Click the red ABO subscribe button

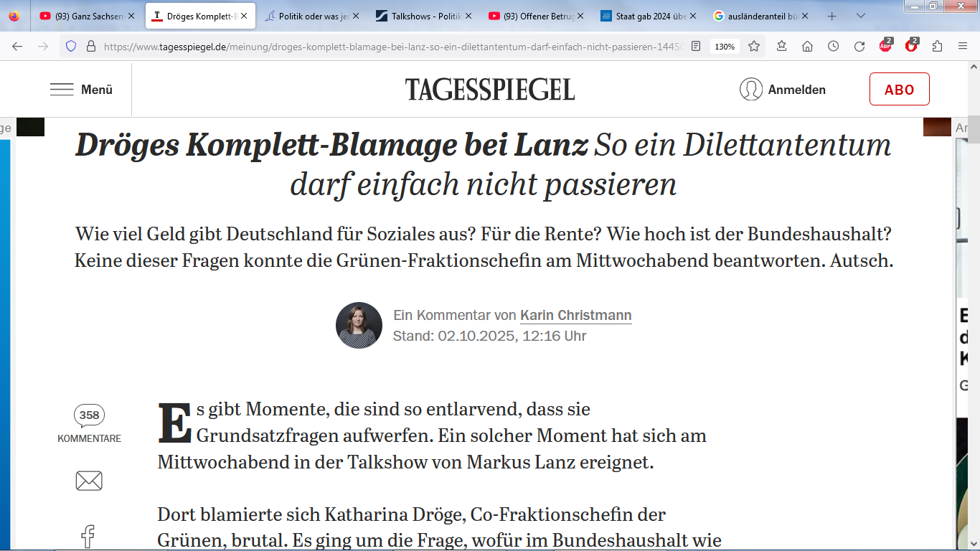[899, 90]
